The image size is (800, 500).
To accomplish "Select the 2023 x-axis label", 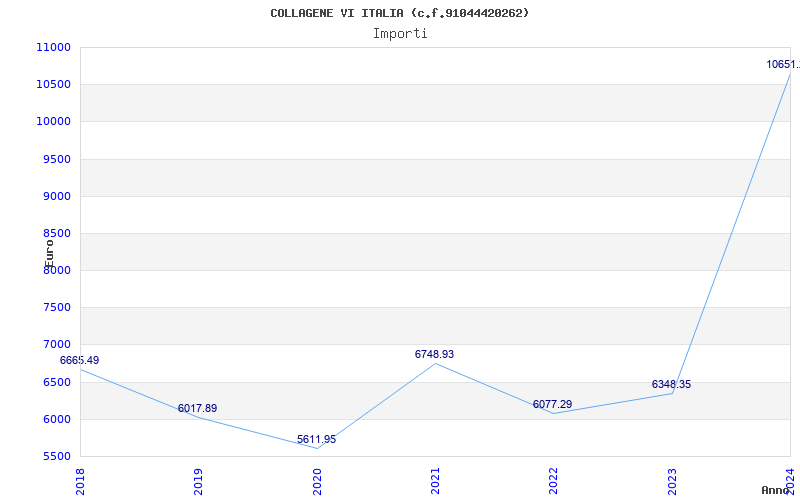I will click(672, 482).
